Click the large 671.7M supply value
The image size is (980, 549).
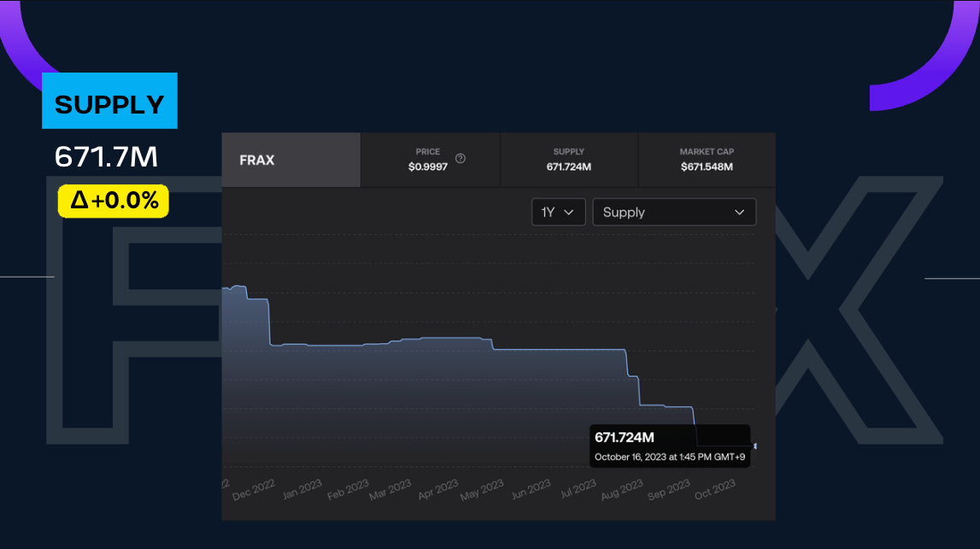tap(106, 156)
